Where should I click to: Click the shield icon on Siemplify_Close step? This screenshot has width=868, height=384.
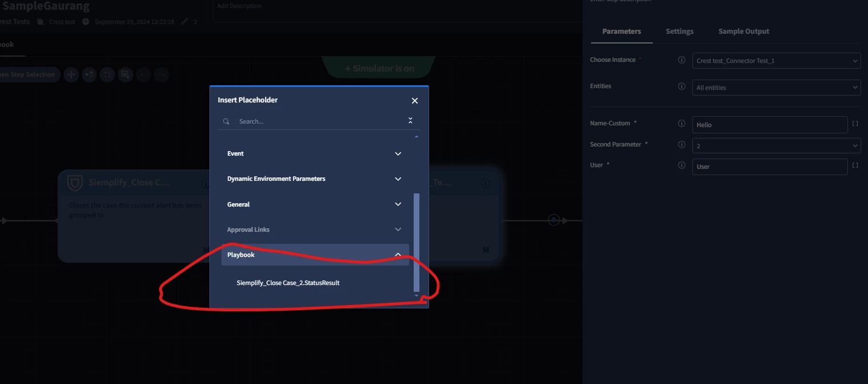(x=74, y=183)
